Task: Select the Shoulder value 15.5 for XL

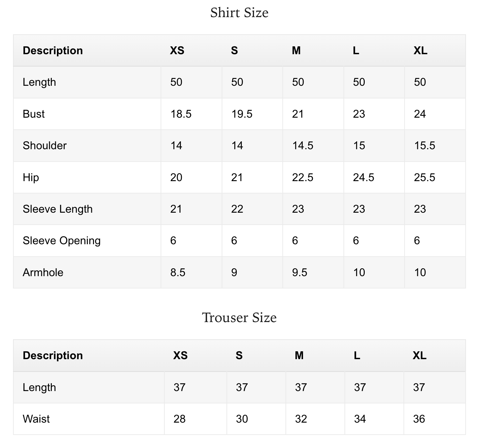Action: click(x=424, y=145)
